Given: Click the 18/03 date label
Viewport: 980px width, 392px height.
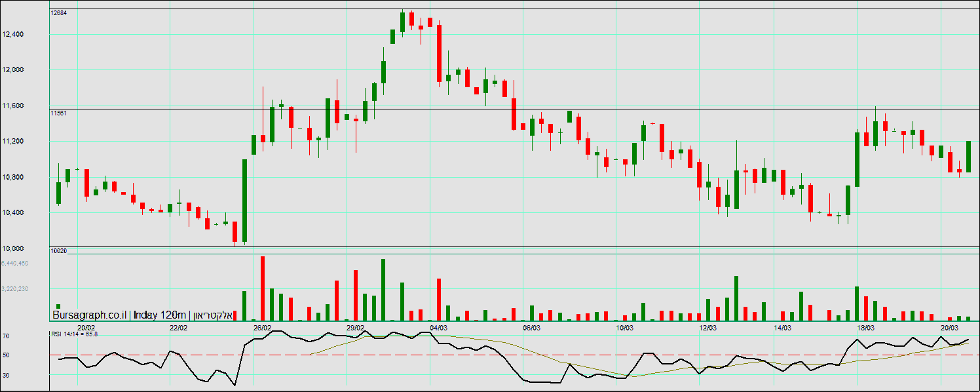Looking at the screenshot, I should (866, 327).
